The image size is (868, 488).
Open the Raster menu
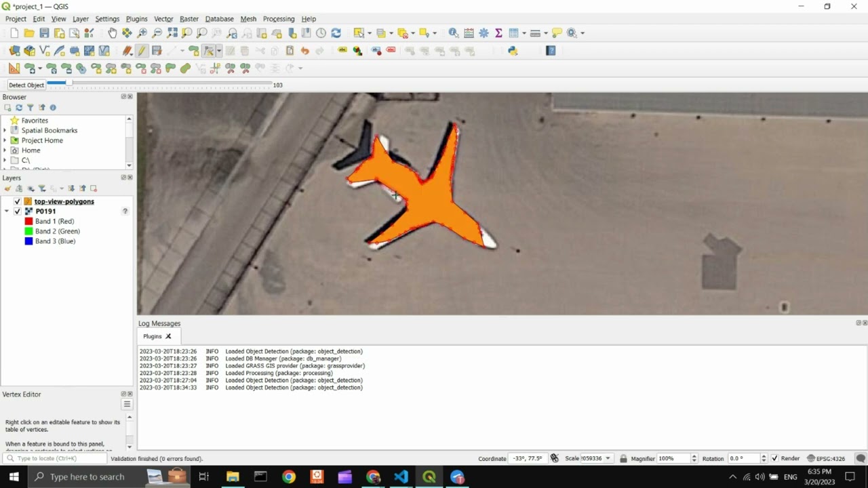(x=189, y=19)
